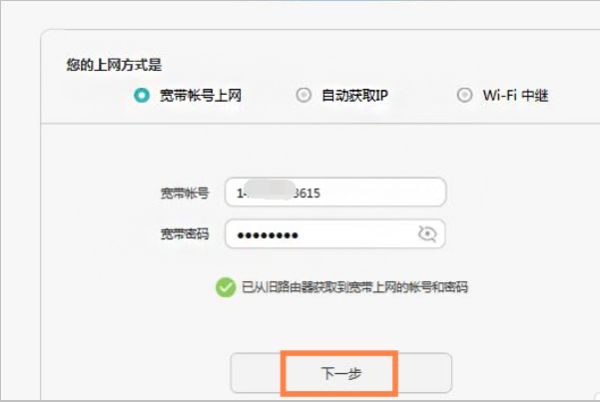Click the blurred portion of account number

point(269,190)
